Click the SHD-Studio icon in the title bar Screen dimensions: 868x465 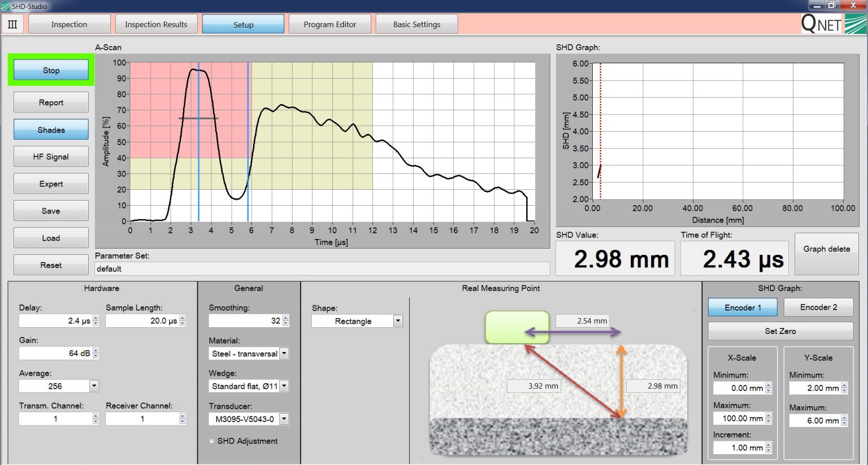point(6,6)
